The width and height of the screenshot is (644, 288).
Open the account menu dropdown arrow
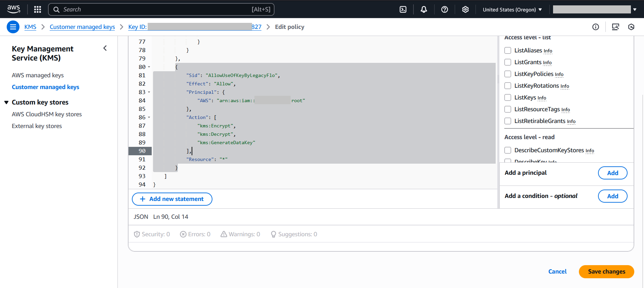pyautogui.click(x=635, y=9)
